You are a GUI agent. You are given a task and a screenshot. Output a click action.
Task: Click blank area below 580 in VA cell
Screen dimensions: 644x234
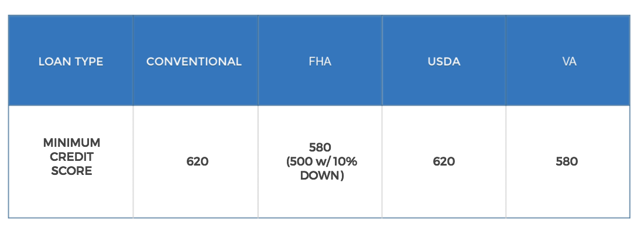pyautogui.click(x=568, y=193)
